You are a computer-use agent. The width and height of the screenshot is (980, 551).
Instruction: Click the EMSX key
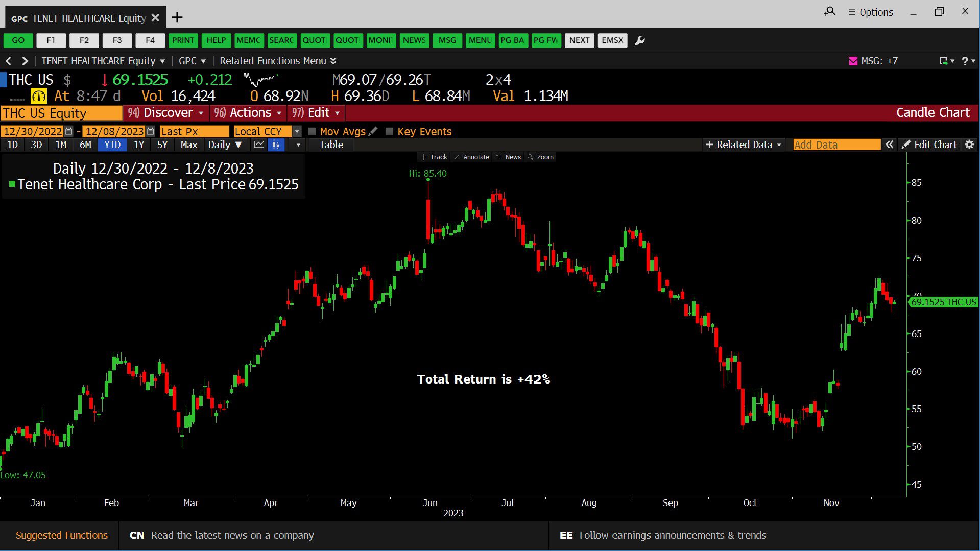[612, 40]
